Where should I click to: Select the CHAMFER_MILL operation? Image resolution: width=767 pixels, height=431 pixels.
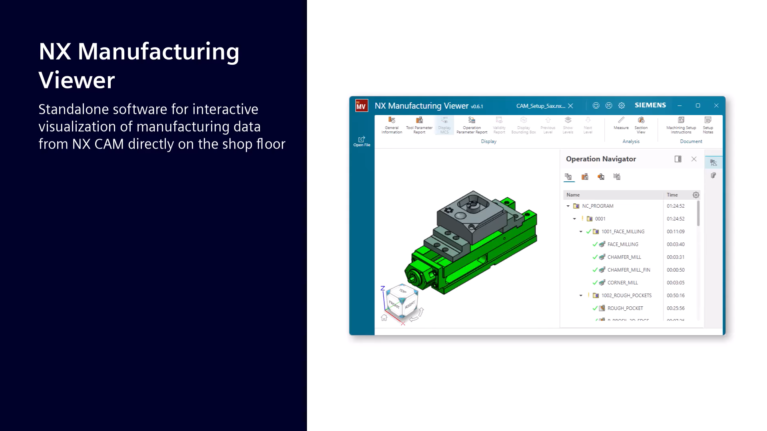tap(624, 257)
